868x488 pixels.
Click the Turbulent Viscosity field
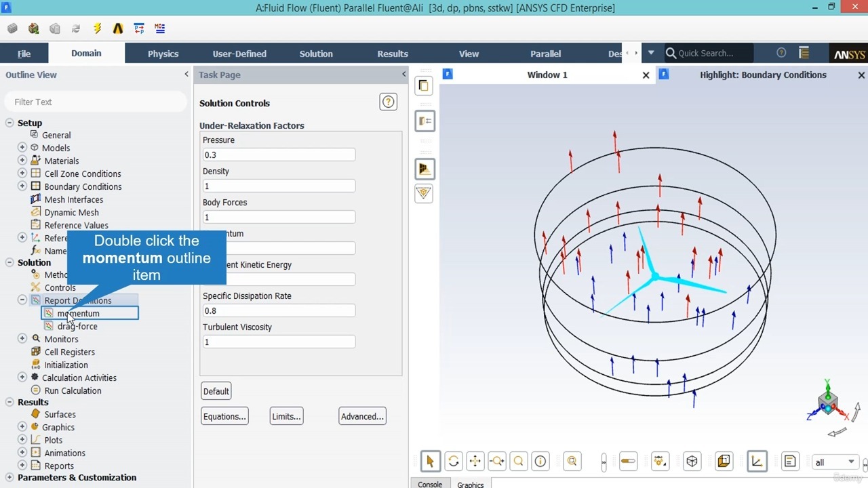279,342
